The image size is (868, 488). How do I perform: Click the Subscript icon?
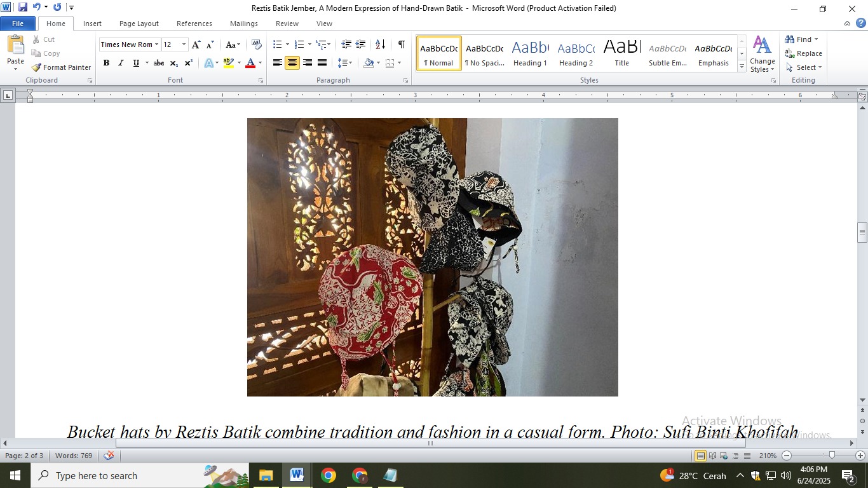173,63
